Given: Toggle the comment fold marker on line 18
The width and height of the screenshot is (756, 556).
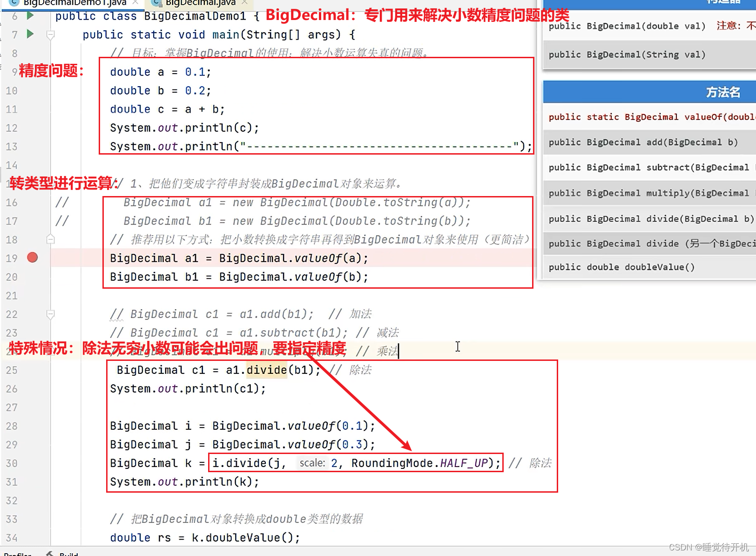Looking at the screenshot, I should click(51, 239).
